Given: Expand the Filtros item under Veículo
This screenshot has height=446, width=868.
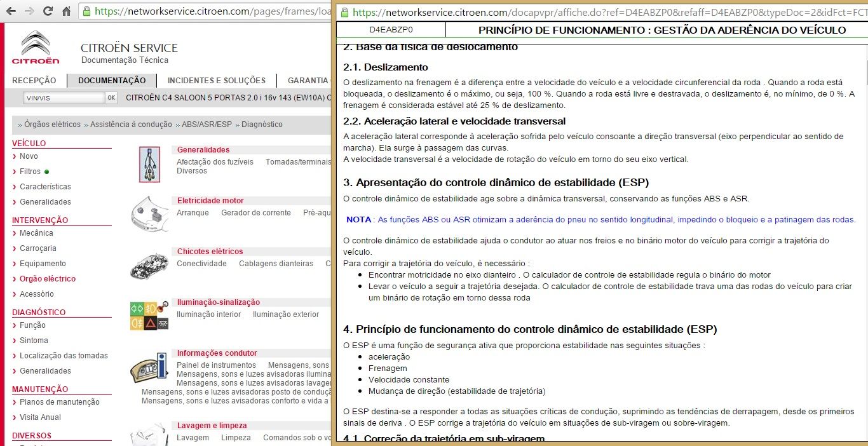Looking at the screenshot, I should 30,172.
